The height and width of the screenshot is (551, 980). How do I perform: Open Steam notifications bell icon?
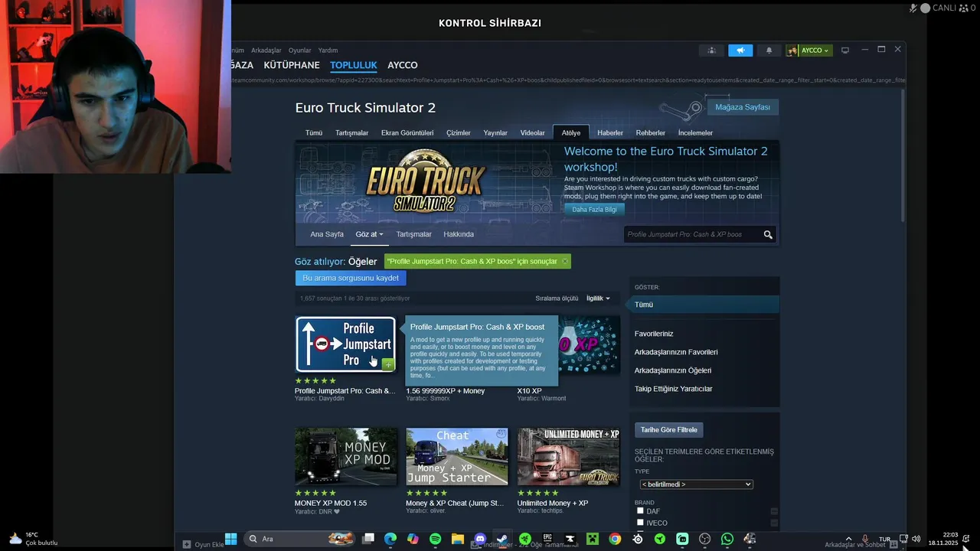[769, 51]
